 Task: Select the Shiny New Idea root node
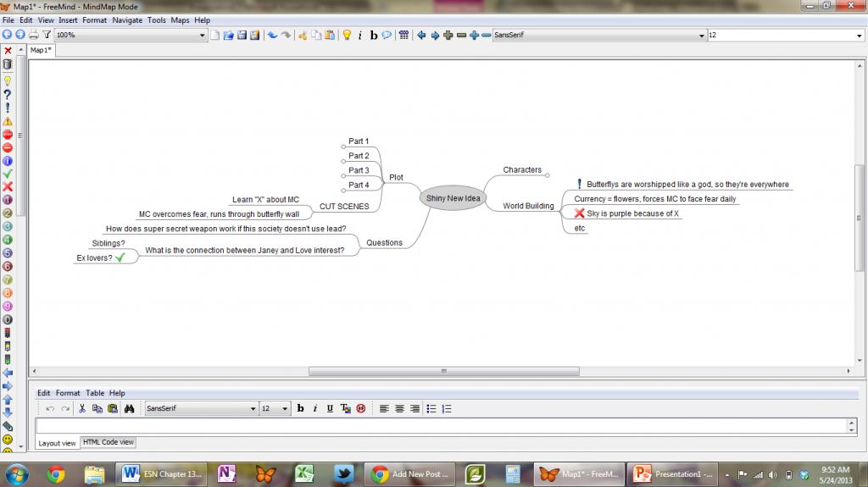[x=453, y=198]
